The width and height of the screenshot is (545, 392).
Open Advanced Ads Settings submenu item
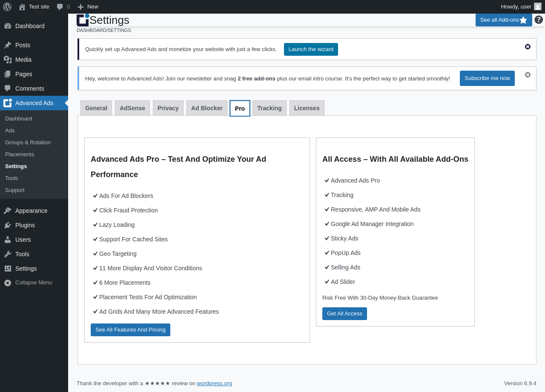pyautogui.click(x=16, y=166)
